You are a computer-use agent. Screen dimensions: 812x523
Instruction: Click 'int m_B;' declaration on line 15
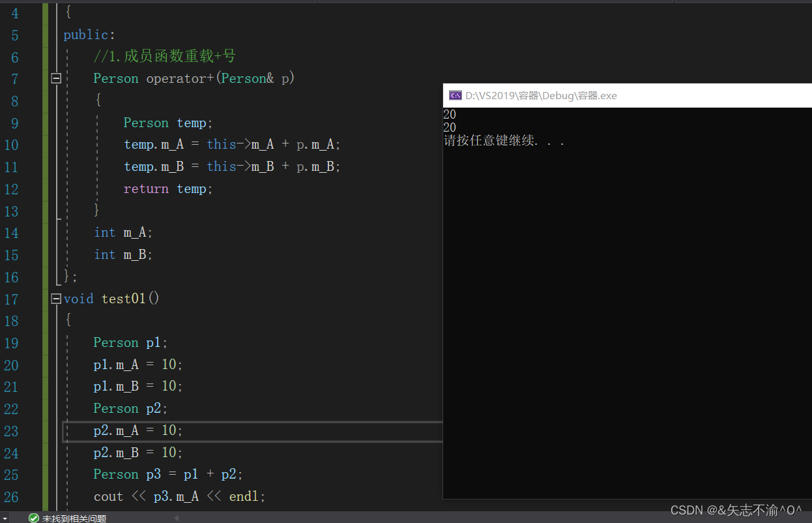pos(123,254)
